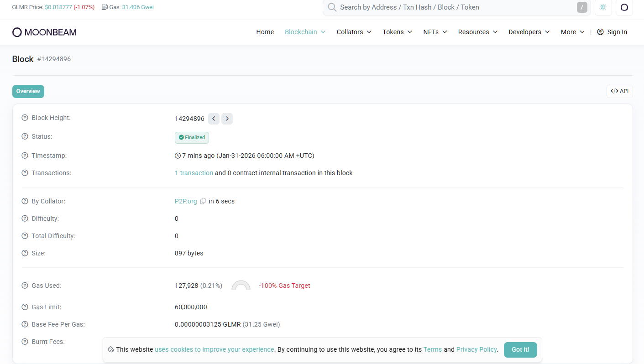The width and height of the screenshot is (644, 364).
Task: Click the search by address input field
Action: tap(456, 7)
